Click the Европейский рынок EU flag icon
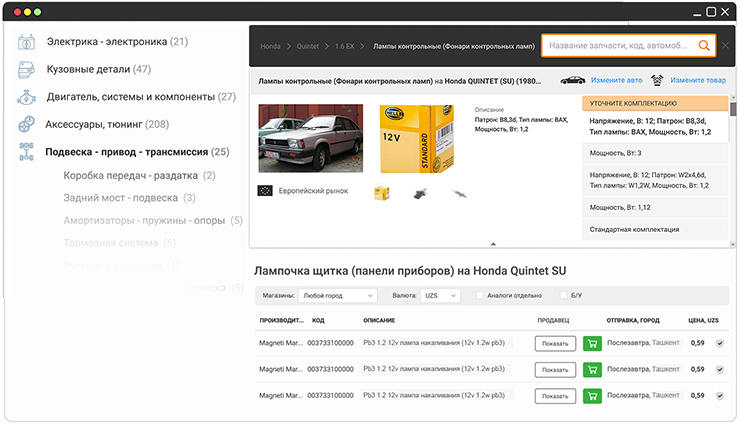Image resolution: width=740 pixels, height=430 pixels. (x=265, y=191)
